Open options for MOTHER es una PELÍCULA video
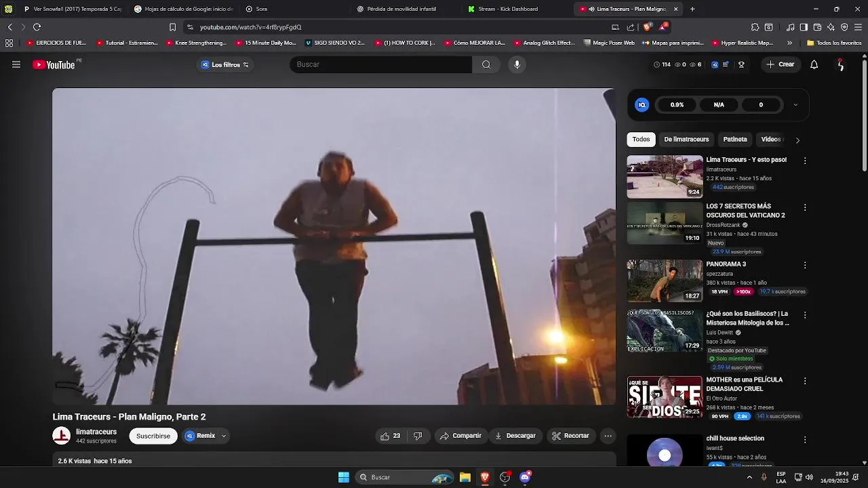868x488 pixels. (805, 381)
